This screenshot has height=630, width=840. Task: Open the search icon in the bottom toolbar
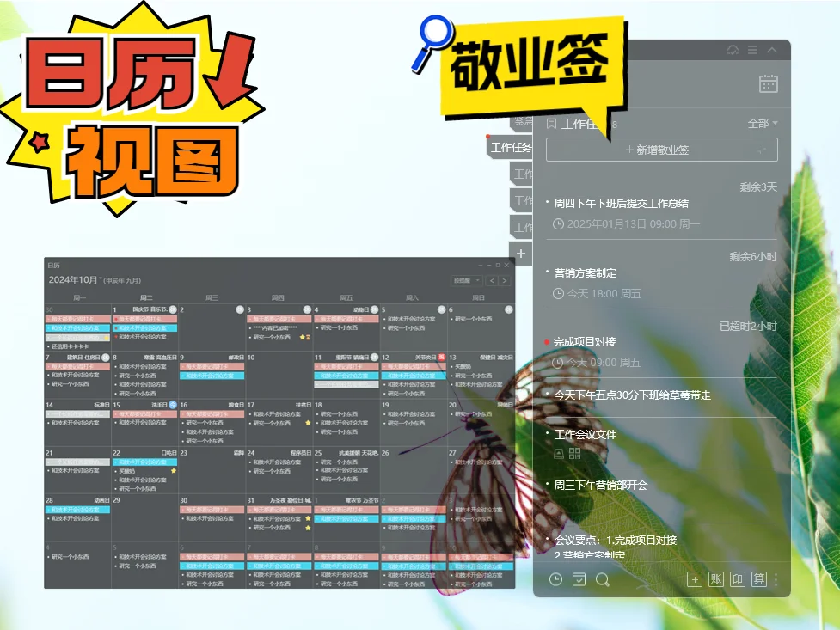click(601, 580)
